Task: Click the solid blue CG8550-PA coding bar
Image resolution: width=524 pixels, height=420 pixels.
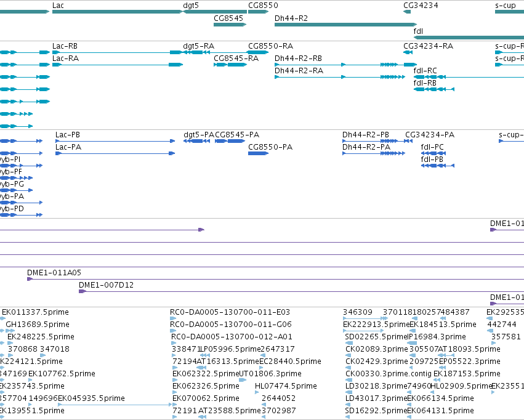Action: (258, 153)
